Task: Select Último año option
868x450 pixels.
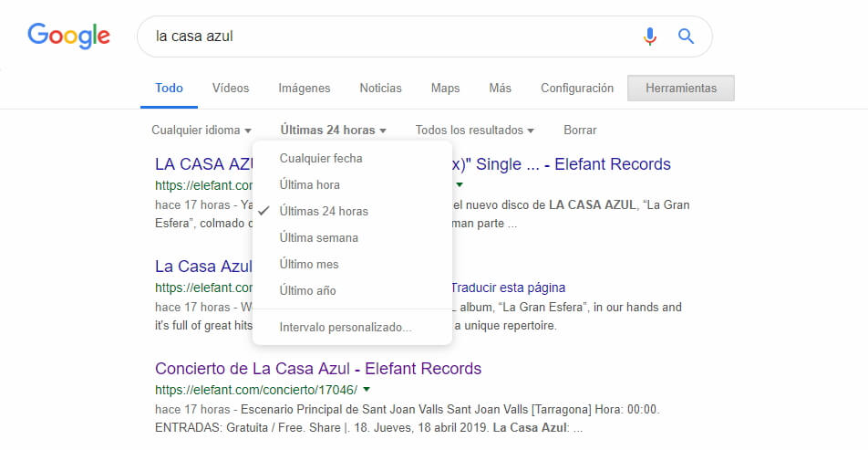Action: (352, 290)
